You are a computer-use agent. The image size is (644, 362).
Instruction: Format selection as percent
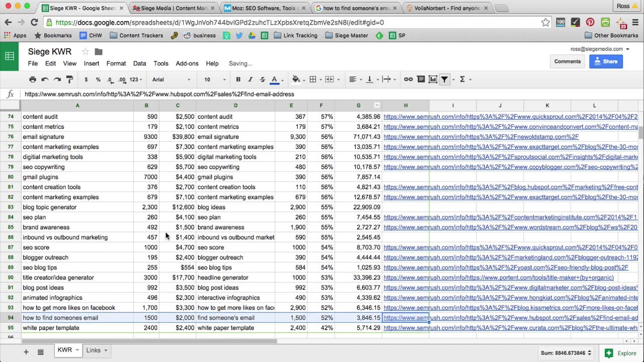(x=98, y=79)
